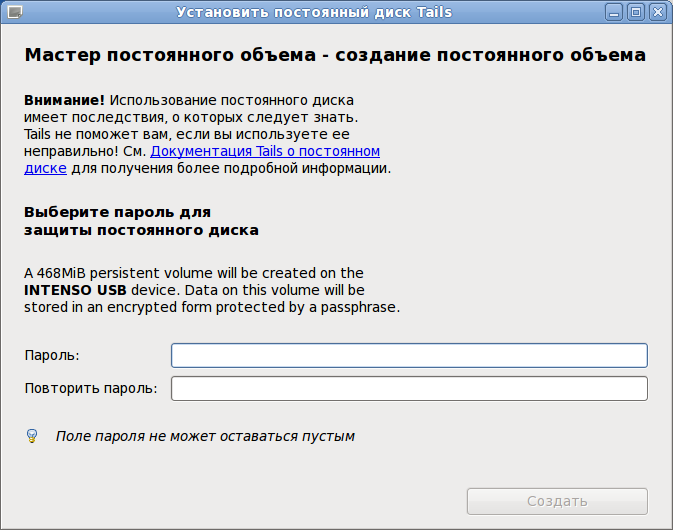Open the Документация Tails о постоянном link

click(265, 151)
